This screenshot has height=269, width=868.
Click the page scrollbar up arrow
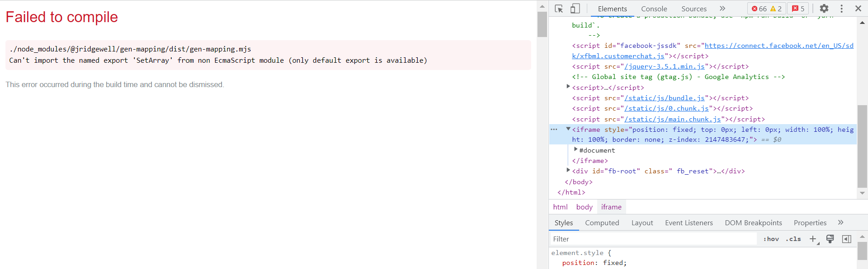(542, 6)
